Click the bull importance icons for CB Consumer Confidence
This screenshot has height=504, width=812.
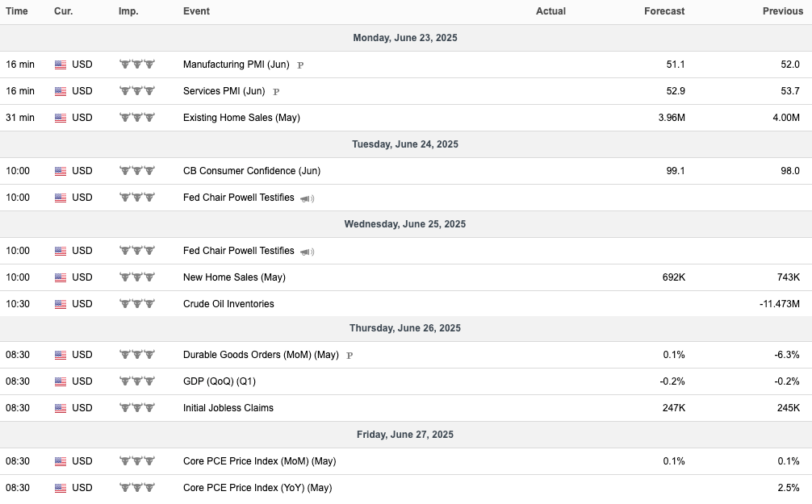tap(137, 171)
